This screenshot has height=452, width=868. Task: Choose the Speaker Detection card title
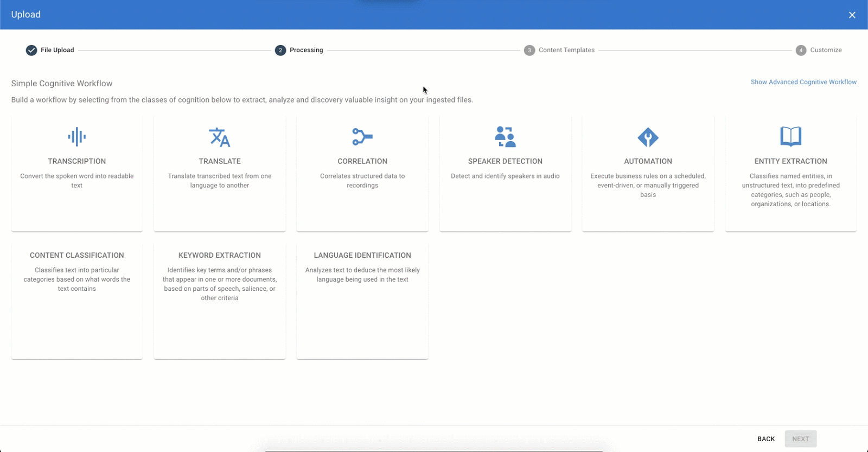pyautogui.click(x=505, y=161)
